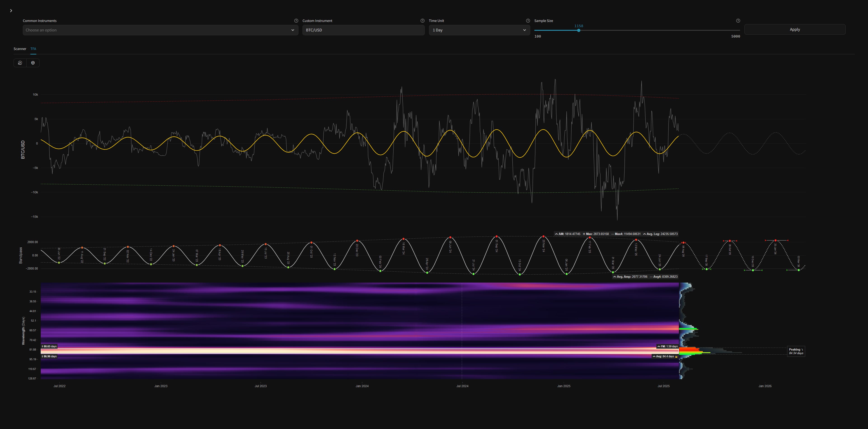The height and width of the screenshot is (429, 868).
Task: Click the replay animation icon on TFA toolbar
Action: pos(20,63)
